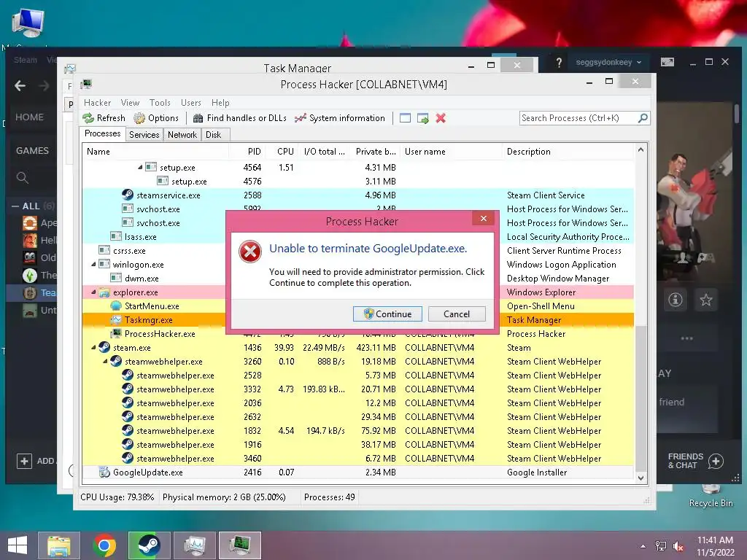
Task: Click the muted volume tray icon
Action: 678,546
